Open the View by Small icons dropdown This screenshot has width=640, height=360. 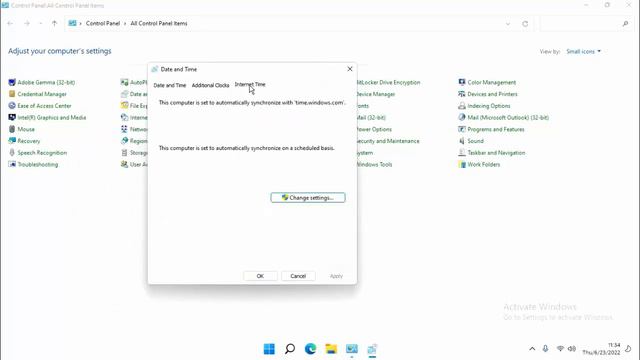point(583,51)
